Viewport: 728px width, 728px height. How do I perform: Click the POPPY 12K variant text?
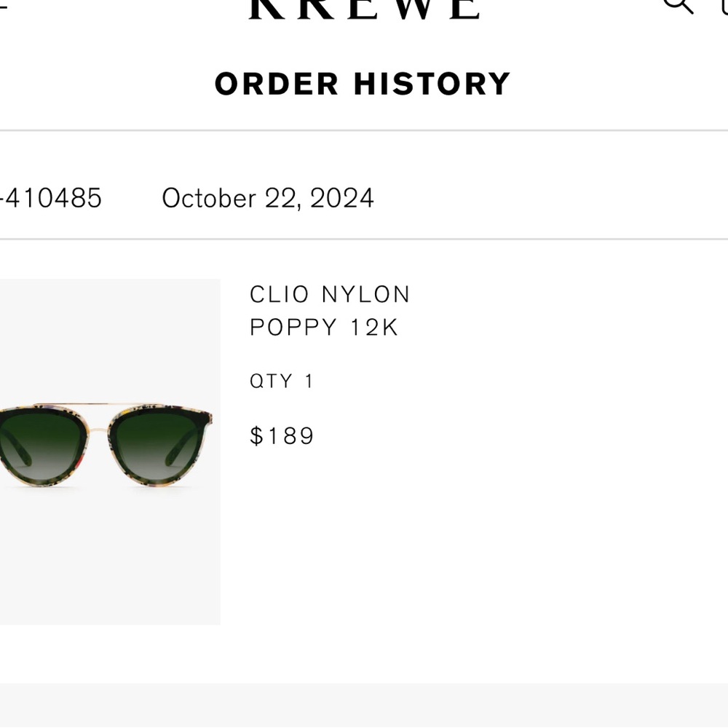(324, 328)
